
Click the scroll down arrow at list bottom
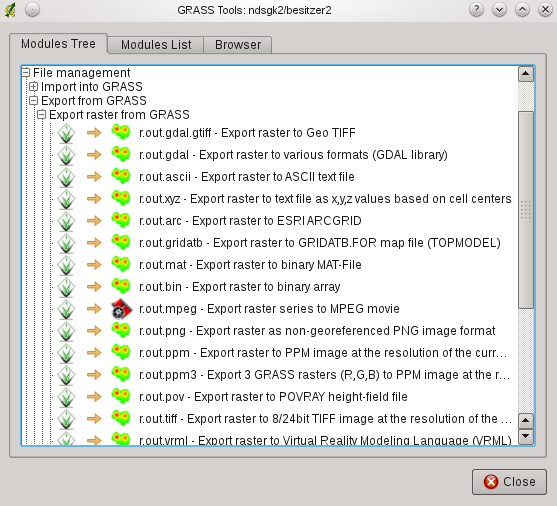pos(526,436)
